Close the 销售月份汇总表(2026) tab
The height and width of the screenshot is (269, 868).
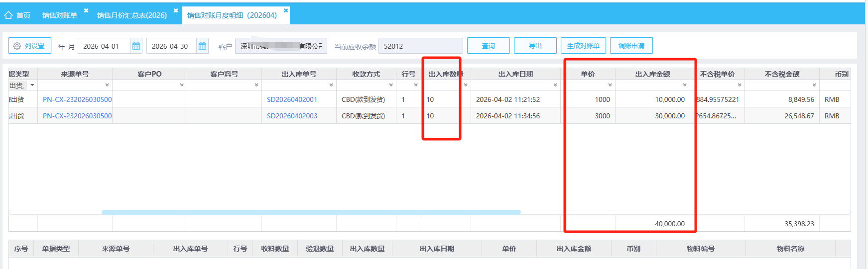click(x=176, y=10)
